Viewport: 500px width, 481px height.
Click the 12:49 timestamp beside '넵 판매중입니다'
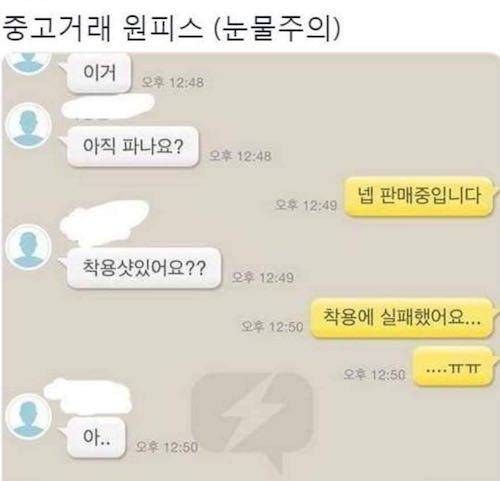[x=305, y=205]
